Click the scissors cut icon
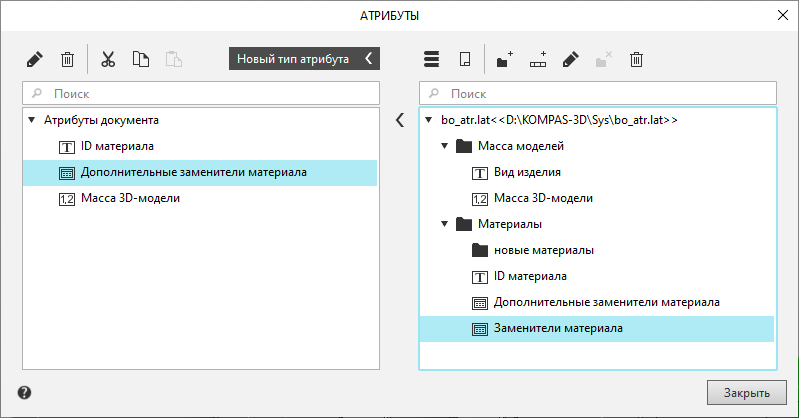This screenshot has width=799, height=418. 109,60
